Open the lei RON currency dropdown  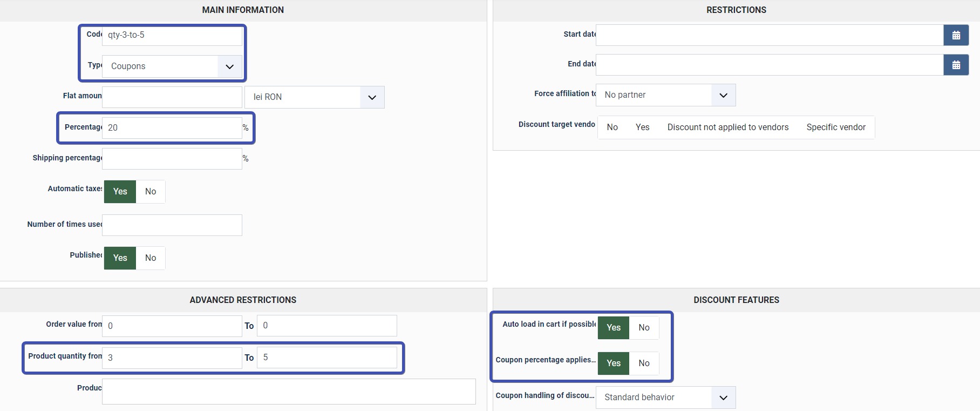tap(314, 97)
